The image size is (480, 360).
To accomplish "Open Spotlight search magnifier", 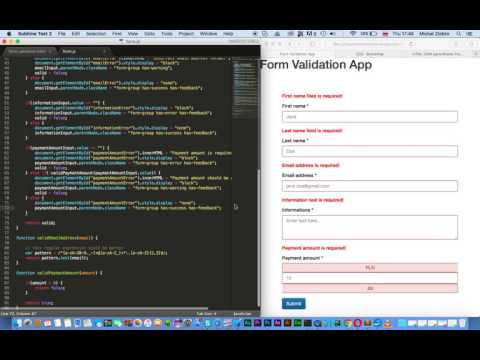I will (x=459, y=34).
